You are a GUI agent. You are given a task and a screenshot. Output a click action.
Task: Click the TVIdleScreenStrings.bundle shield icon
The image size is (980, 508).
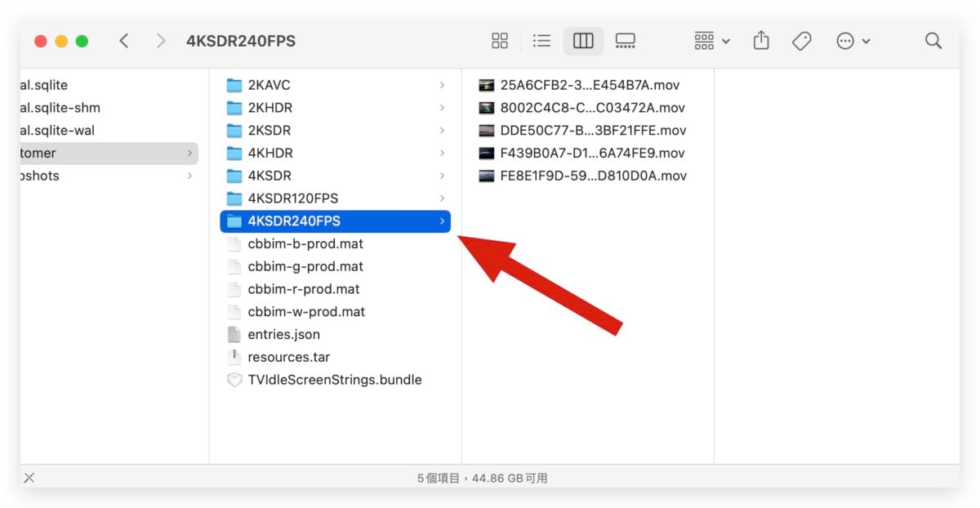(x=234, y=380)
